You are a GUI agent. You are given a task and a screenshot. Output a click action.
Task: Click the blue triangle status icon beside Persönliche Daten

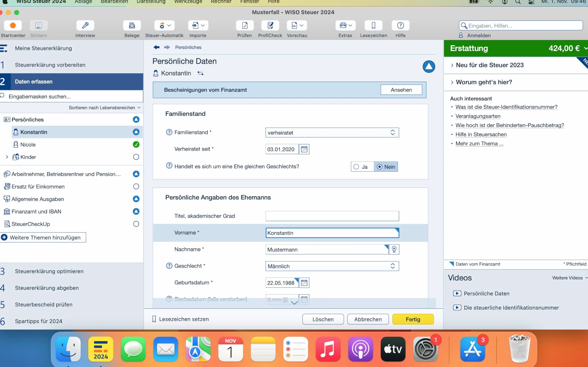pos(429,66)
